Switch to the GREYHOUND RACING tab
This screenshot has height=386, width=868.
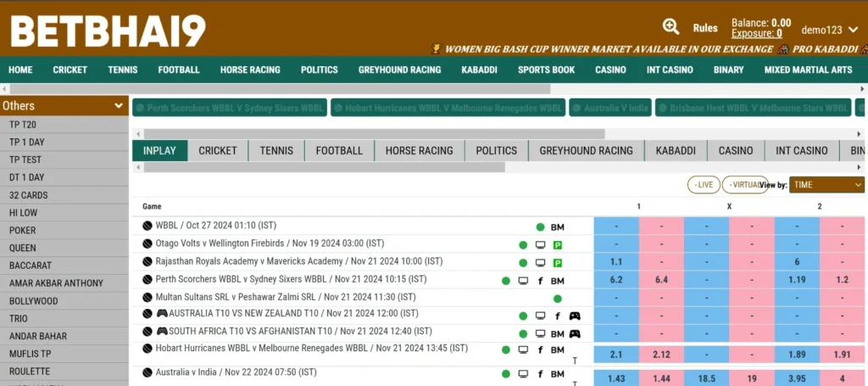(x=587, y=151)
